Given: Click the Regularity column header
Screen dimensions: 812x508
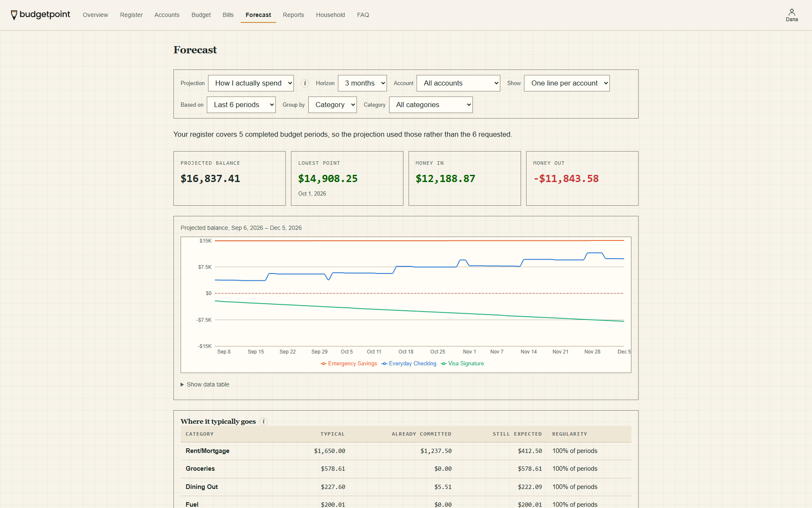Looking at the screenshot, I should (570, 434).
